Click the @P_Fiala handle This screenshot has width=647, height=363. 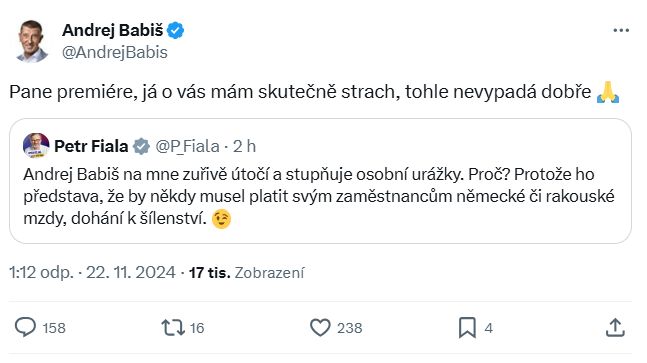[x=187, y=146]
